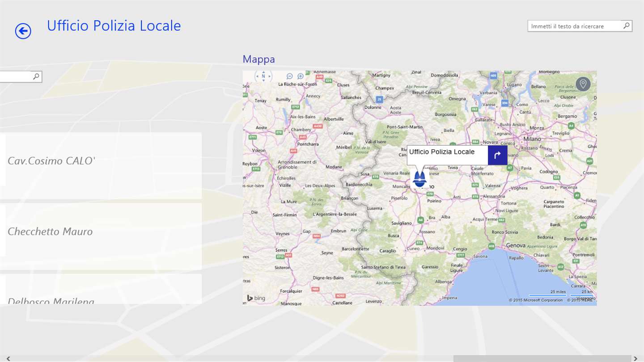Go back using the circled arrow button
Viewport: 644px width, 362px height.
click(23, 31)
